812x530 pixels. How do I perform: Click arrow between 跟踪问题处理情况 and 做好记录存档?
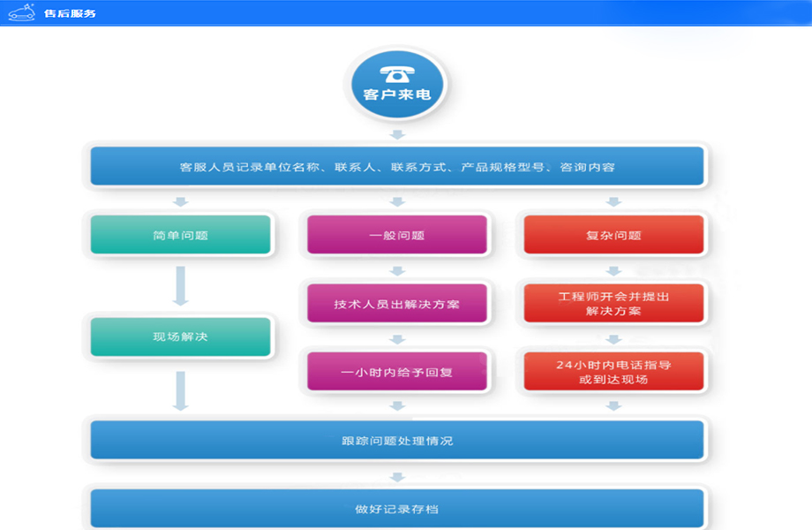[x=397, y=476]
